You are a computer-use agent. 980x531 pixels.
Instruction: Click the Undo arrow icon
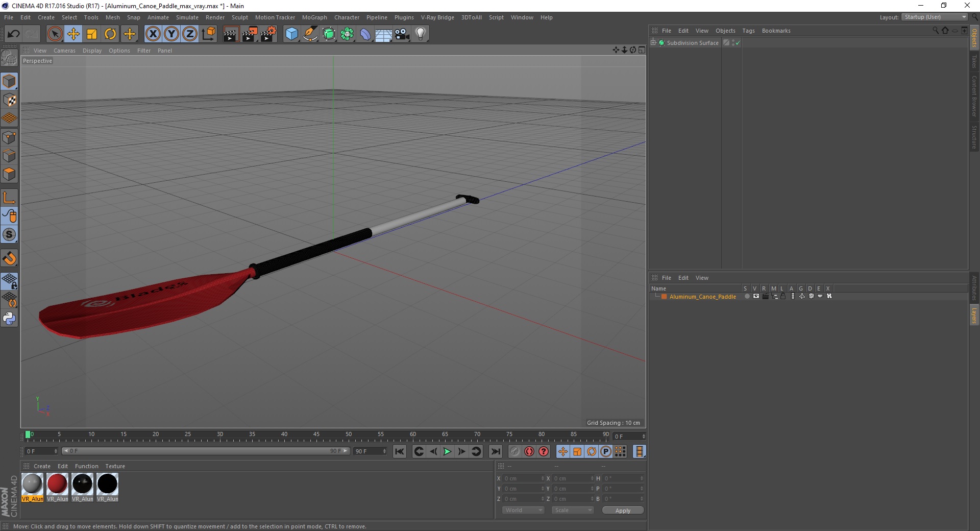[13, 34]
